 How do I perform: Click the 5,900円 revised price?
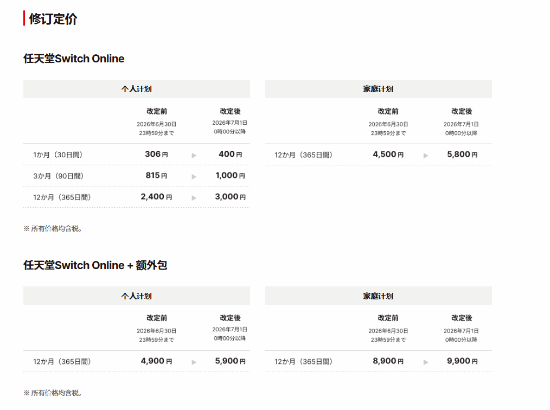230,361
